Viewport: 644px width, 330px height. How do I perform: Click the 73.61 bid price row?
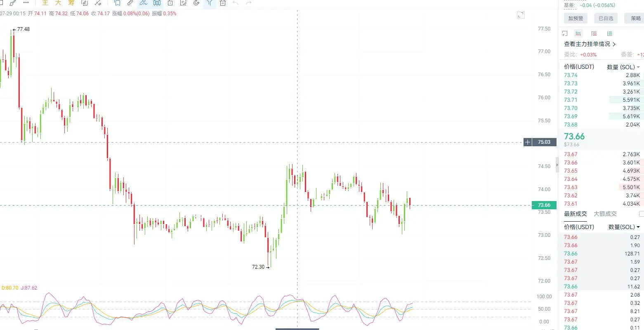(603, 204)
